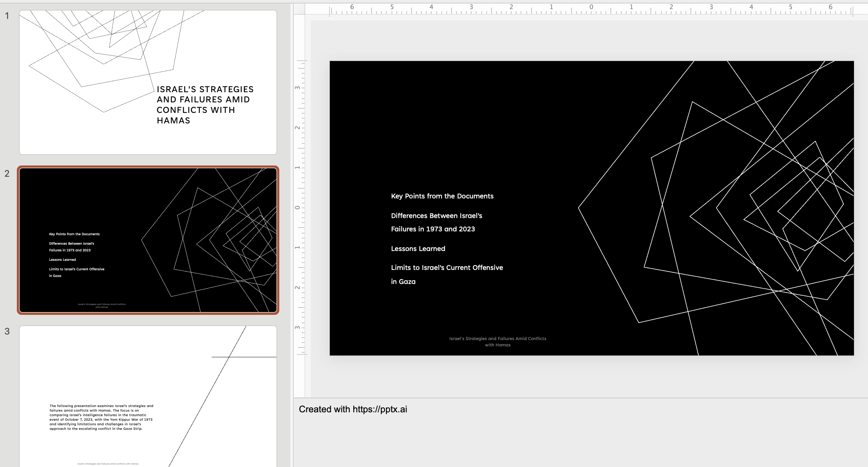The height and width of the screenshot is (467, 868).
Task: Click slide number 1 label in panel
Action: pos(7,16)
